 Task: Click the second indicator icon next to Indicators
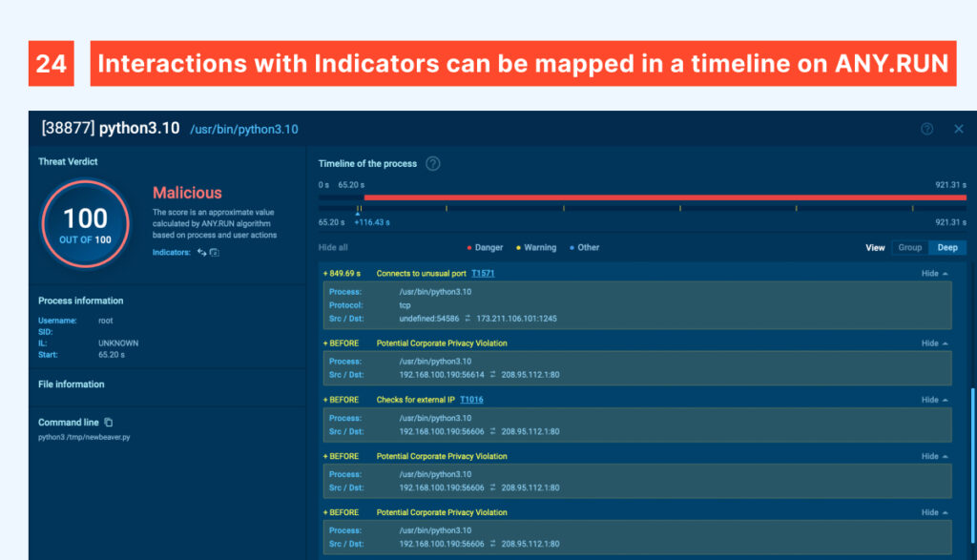[x=215, y=253]
